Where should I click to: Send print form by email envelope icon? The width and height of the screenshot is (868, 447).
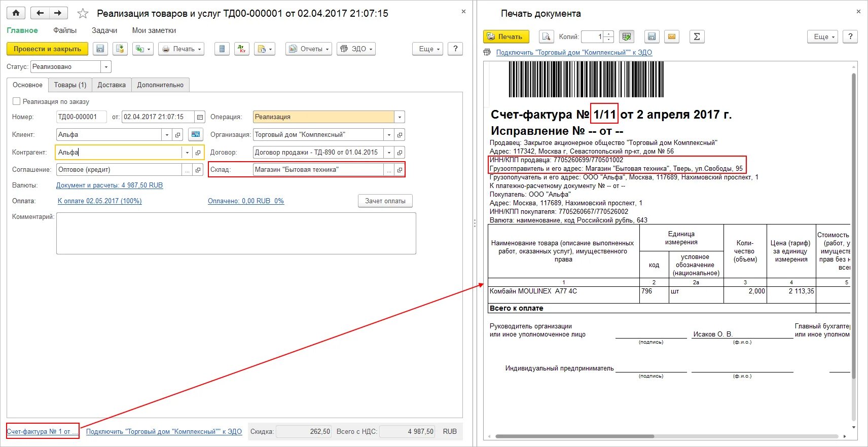pyautogui.click(x=672, y=36)
